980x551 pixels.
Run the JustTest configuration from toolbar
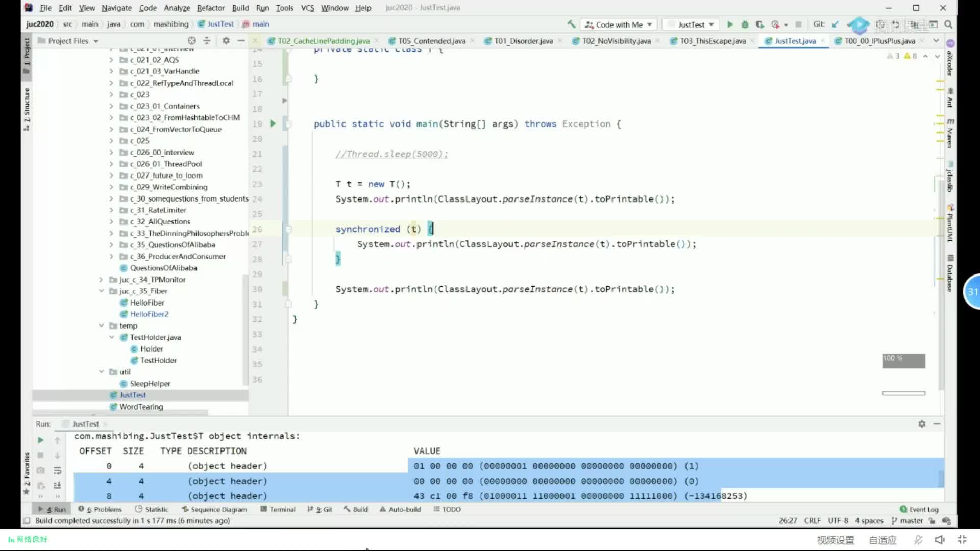click(x=730, y=24)
